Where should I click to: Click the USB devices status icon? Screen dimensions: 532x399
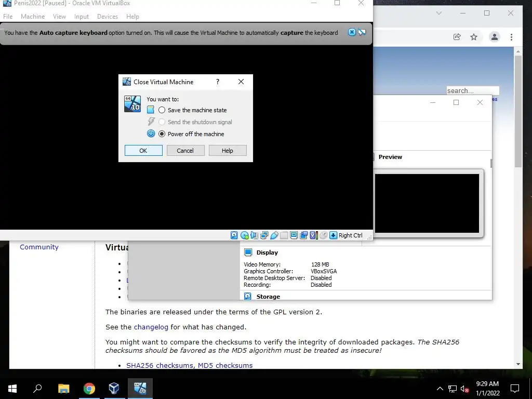tap(274, 235)
